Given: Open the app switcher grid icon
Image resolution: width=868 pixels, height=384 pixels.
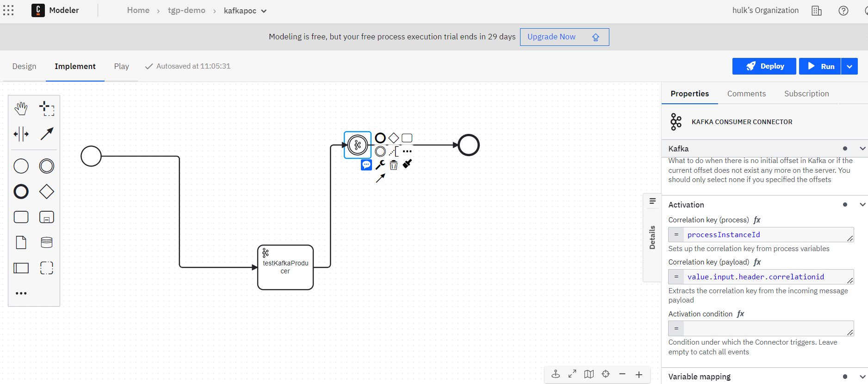Looking at the screenshot, I should pyautogui.click(x=8, y=10).
